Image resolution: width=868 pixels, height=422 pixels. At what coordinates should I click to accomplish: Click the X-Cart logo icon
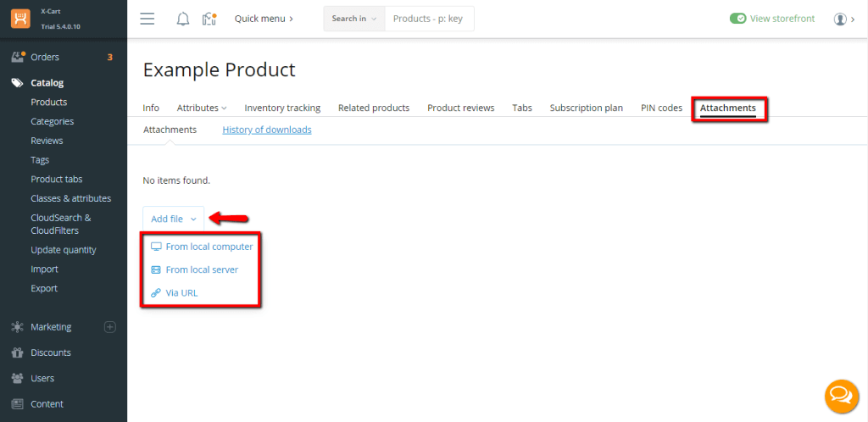[x=20, y=19]
